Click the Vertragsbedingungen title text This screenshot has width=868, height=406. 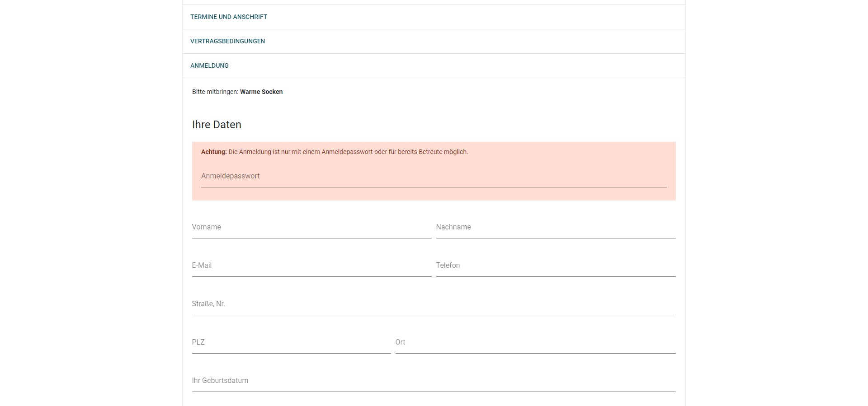[227, 42]
